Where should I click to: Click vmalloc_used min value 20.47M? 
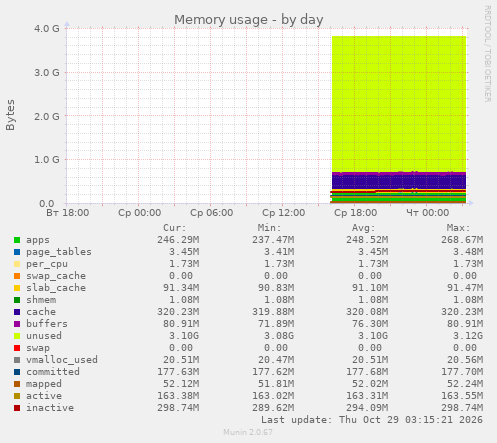pyautogui.click(x=276, y=360)
